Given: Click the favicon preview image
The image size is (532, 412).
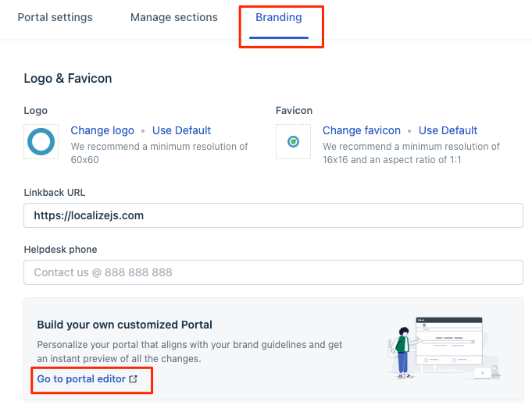Looking at the screenshot, I should [293, 142].
